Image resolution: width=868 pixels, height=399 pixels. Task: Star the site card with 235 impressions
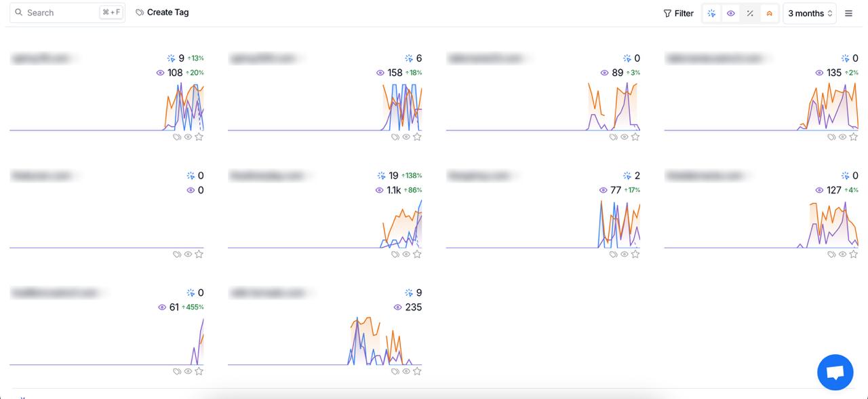(x=417, y=371)
